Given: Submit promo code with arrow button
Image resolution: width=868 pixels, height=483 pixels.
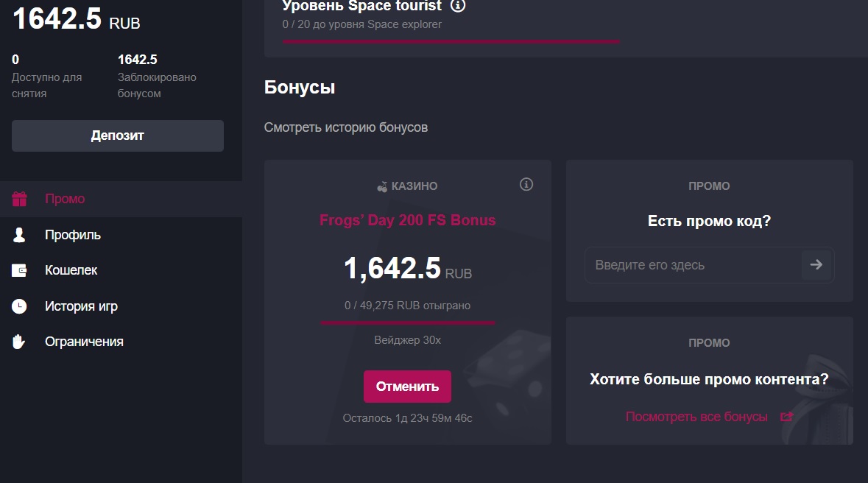Looking at the screenshot, I should click(x=816, y=265).
